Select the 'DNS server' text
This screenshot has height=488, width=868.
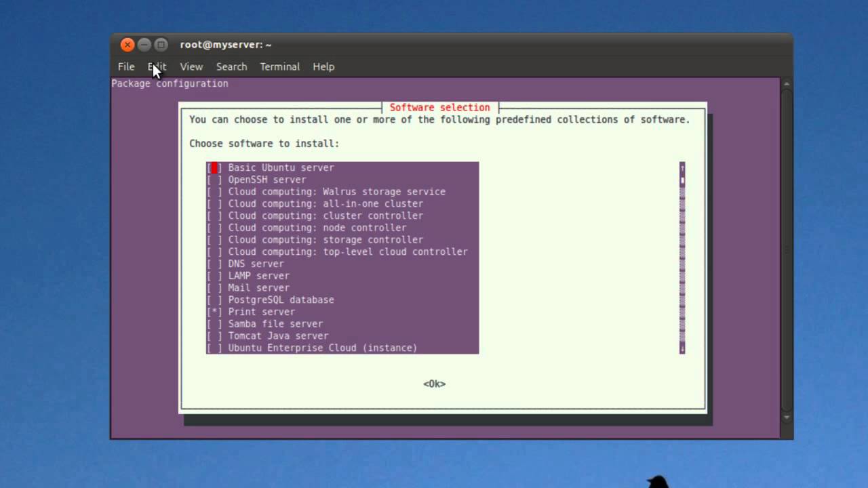256,264
